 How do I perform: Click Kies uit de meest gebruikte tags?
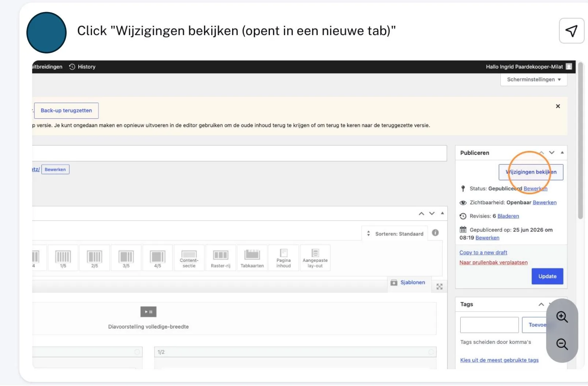click(499, 360)
